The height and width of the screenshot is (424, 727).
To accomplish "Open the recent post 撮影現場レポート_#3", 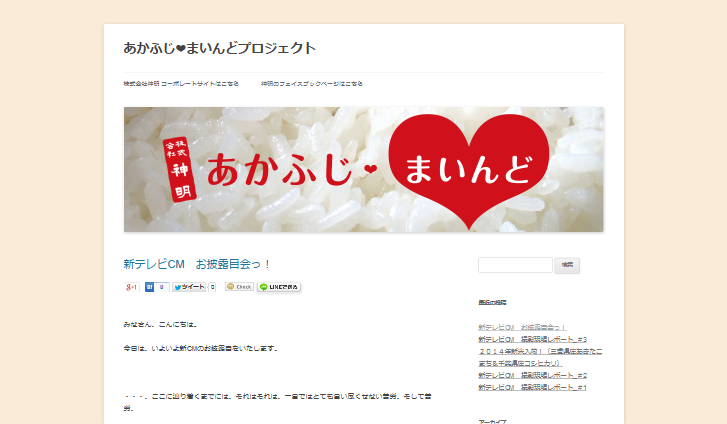I will [x=533, y=339].
